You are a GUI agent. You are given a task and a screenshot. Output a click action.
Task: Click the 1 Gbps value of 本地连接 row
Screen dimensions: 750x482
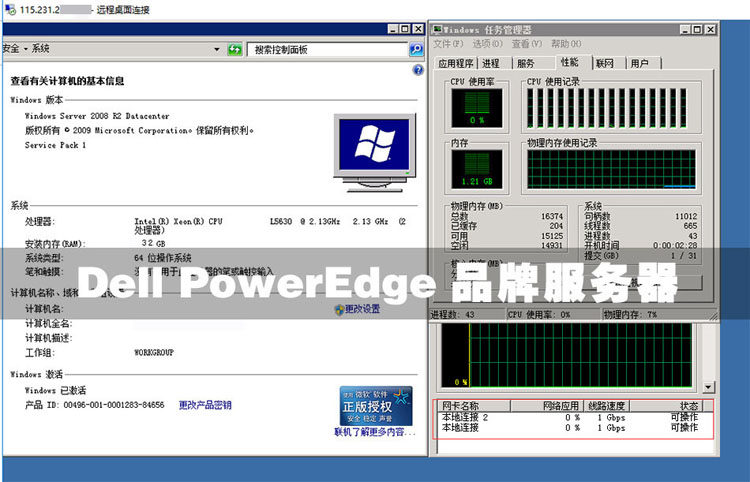point(611,428)
